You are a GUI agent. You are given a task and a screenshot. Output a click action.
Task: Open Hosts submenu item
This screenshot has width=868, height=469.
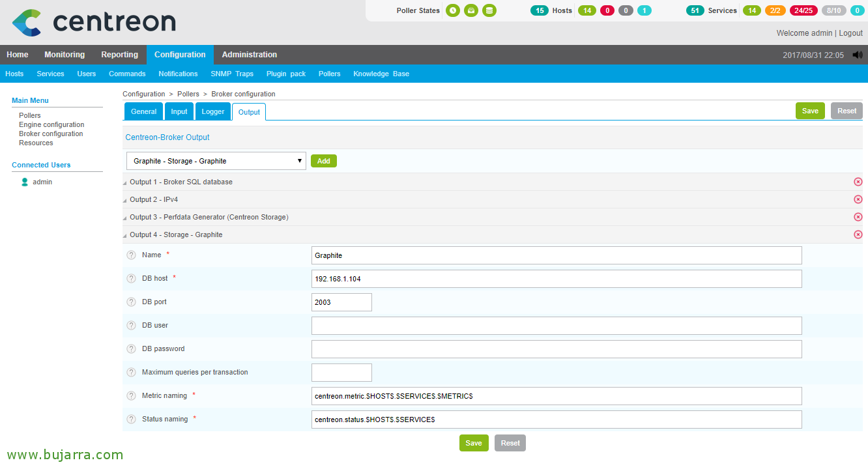14,74
